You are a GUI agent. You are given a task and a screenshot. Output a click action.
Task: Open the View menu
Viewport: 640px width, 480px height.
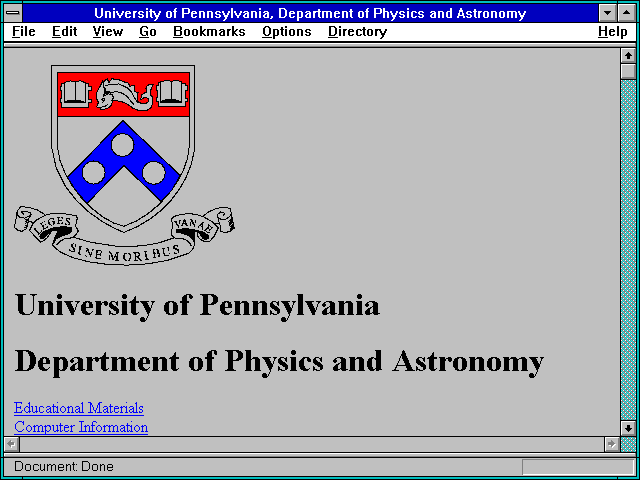[108, 32]
